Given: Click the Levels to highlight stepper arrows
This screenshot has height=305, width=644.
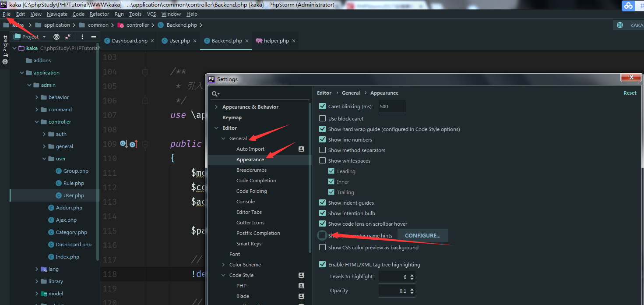Looking at the screenshot, I should click(412, 277).
